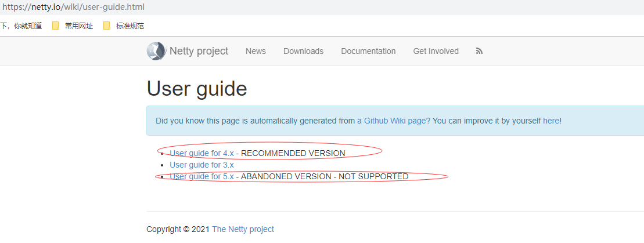Open the 标准规范 bookmark folder
The width and height of the screenshot is (644, 243).
click(x=124, y=26)
